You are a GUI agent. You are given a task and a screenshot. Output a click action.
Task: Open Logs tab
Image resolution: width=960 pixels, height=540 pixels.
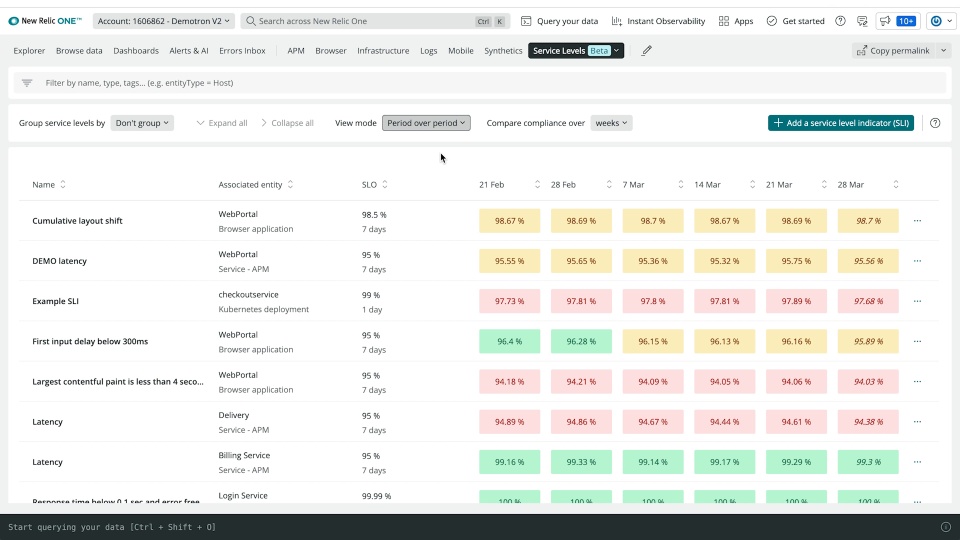[429, 51]
